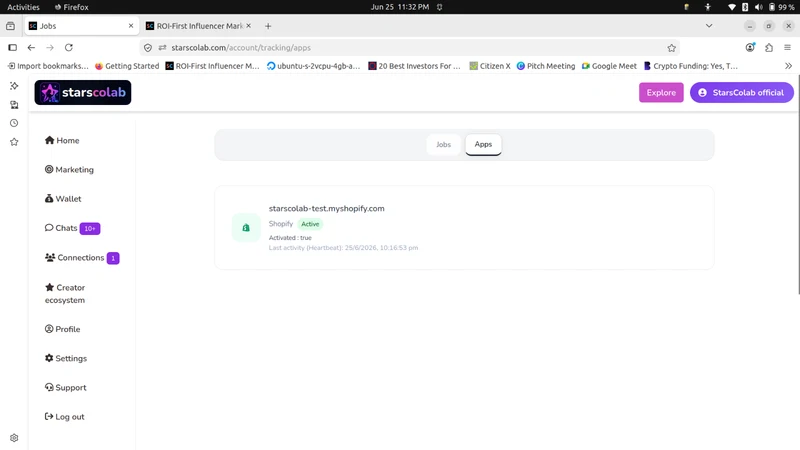Open Connections in the sidebar
The height and width of the screenshot is (450, 800).
(74, 258)
